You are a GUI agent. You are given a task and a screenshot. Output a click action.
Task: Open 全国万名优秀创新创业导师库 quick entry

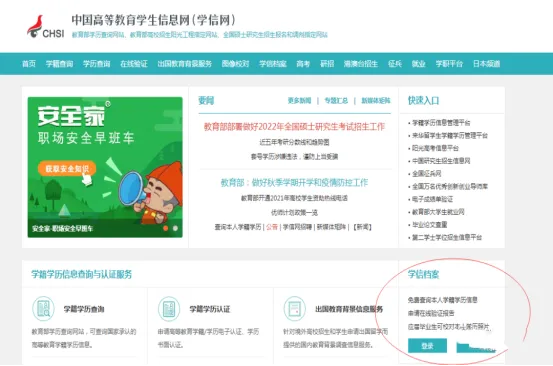coord(450,186)
